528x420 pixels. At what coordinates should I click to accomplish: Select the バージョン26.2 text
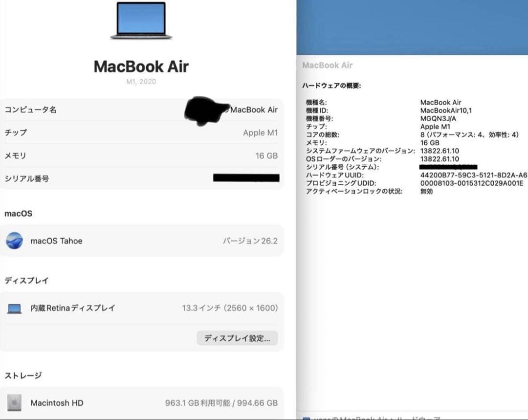point(250,241)
